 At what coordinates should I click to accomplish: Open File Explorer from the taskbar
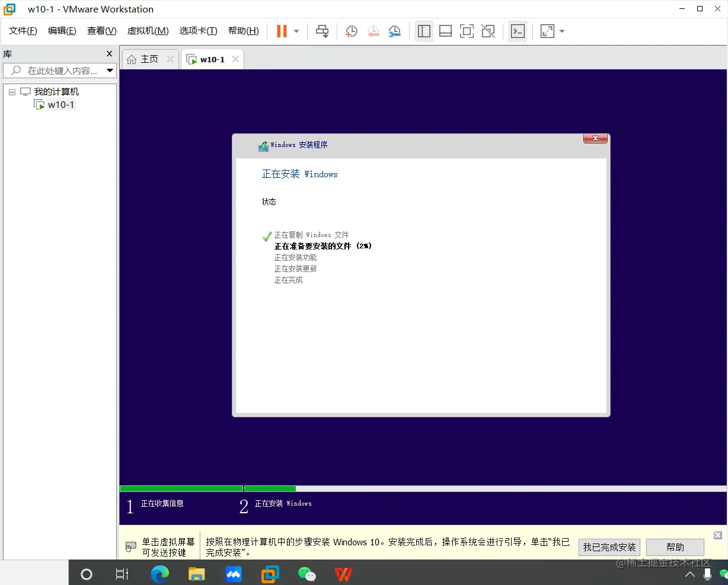(x=196, y=574)
